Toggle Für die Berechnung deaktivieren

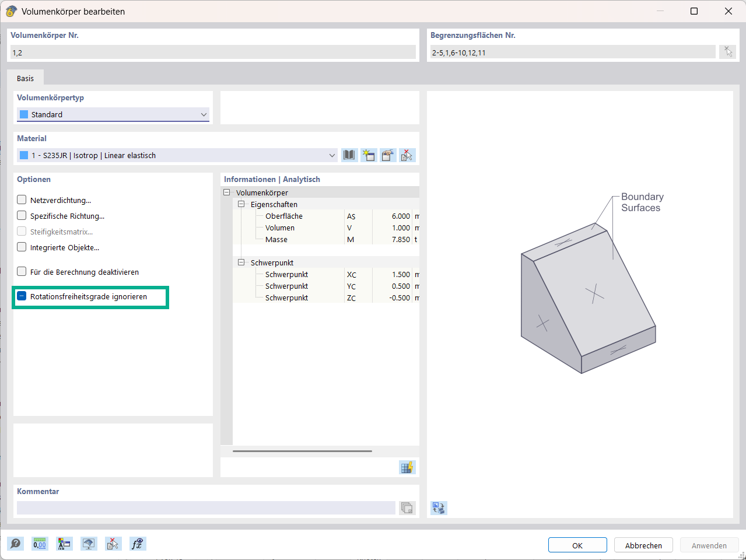[x=22, y=271]
